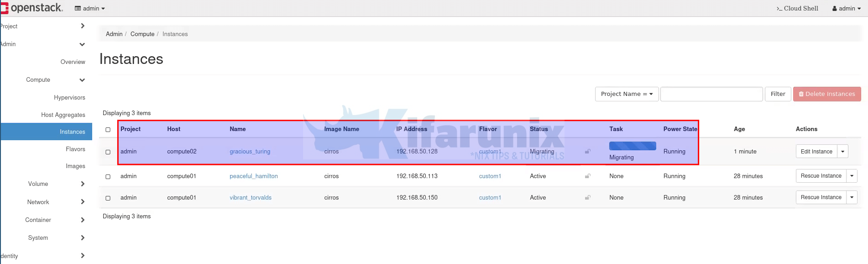Collapse the Admin sidebar section
The width and height of the screenshot is (868, 264).
(x=43, y=44)
